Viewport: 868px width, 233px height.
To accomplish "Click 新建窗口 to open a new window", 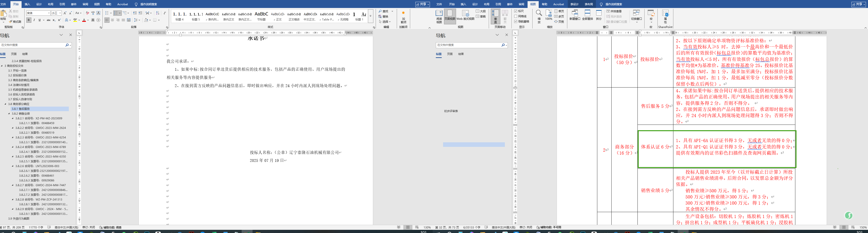I will tap(575, 15).
